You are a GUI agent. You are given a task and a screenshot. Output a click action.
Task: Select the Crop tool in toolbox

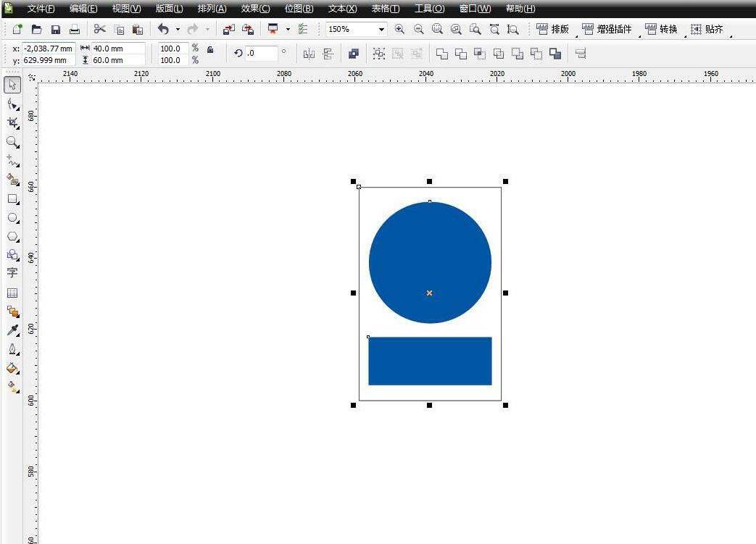(12, 123)
